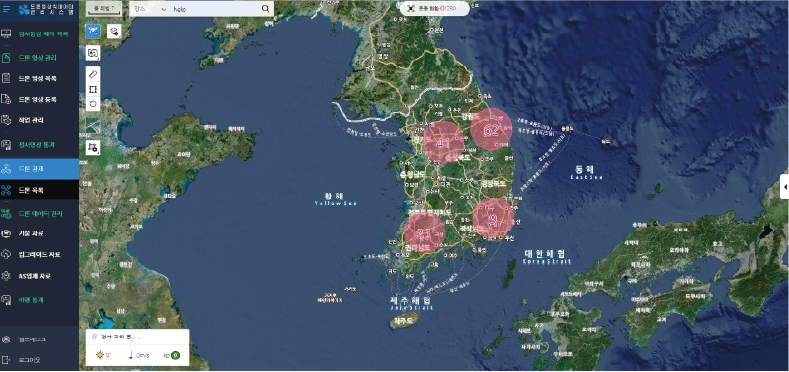The width and height of the screenshot is (789, 372).
Task: Select the rectangle area measurement tool
Action: click(x=93, y=89)
